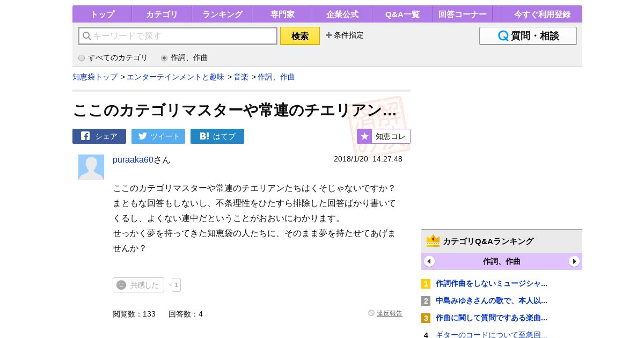This screenshot has height=338, width=644.
Task: Click the 回答数:4 answer count text
Action: 186,314
